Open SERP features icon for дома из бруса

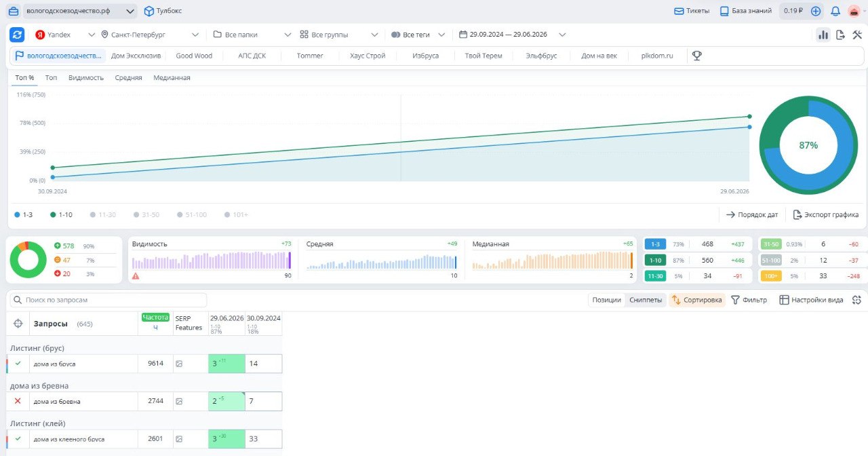(x=179, y=364)
